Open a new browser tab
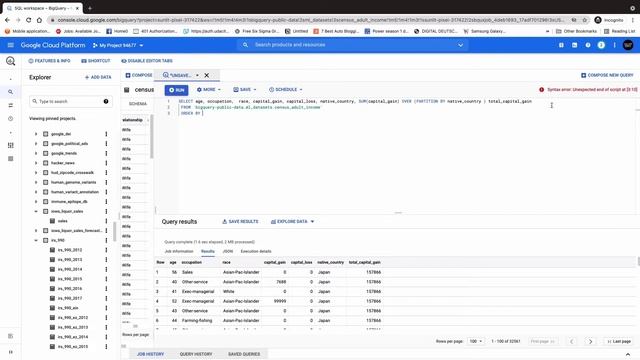 click(90, 8)
